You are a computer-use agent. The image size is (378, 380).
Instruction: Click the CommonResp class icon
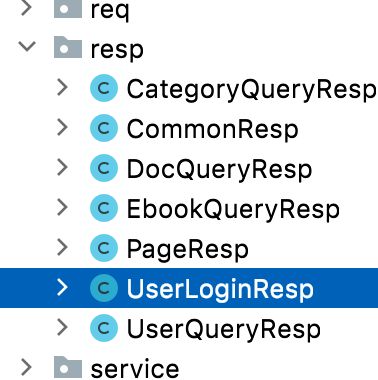(104, 128)
